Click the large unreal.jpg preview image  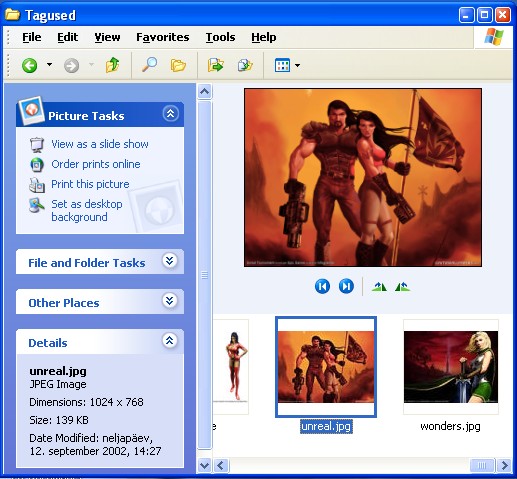click(x=363, y=177)
